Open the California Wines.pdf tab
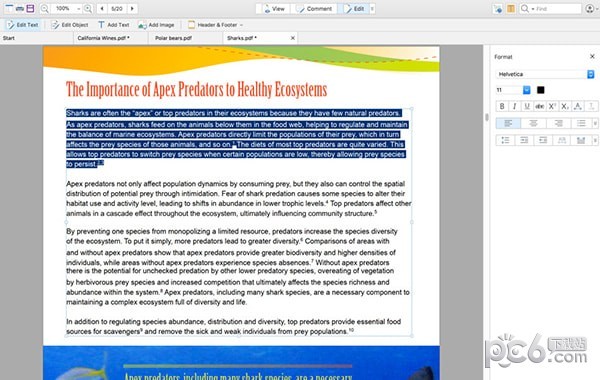 pos(111,38)
